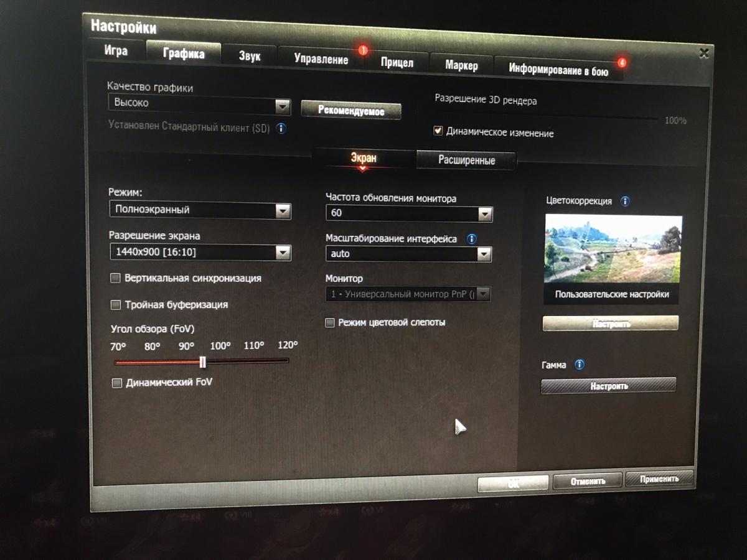
Task: Click the 100% render resolution value
Action: click(675, 121)
